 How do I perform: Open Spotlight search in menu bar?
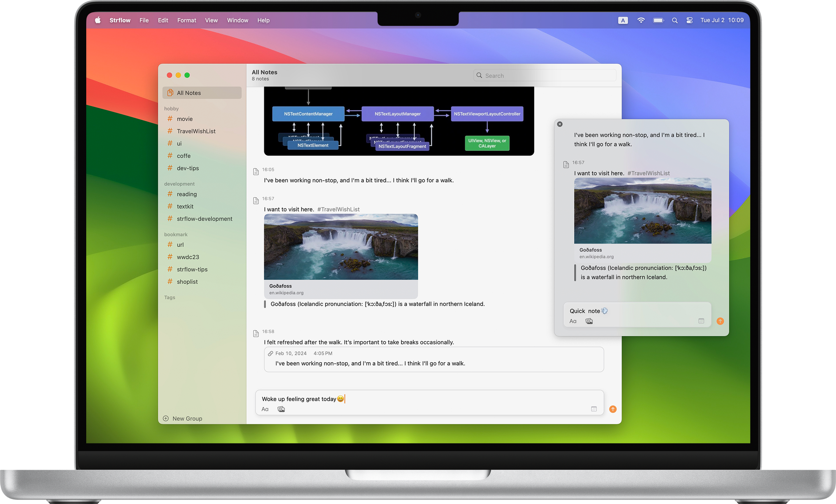pyautogui.click(x=675, y=20)
